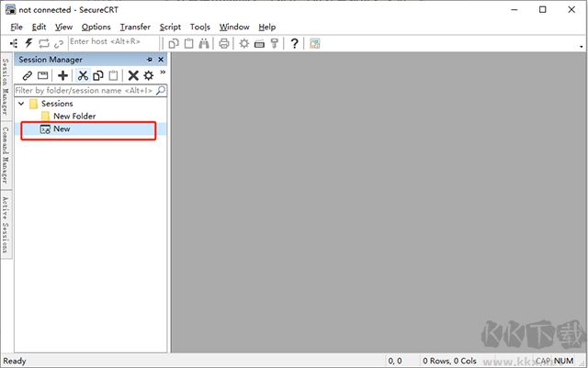588x368 pixels.
Task: Open the Script menu
Action: click(x=170, y=27)
